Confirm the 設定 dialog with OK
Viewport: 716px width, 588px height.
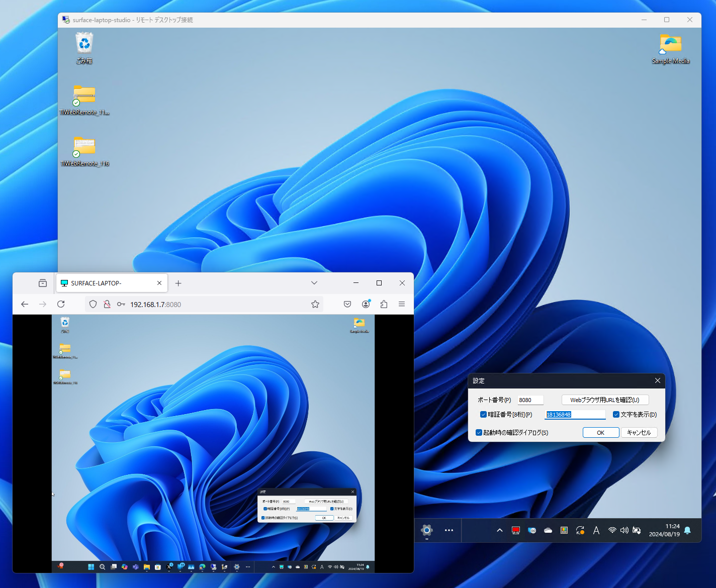click(x=601, y=433)
